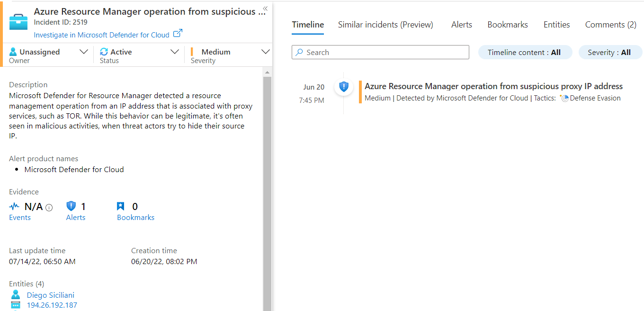
Task: Click the IP address entity icon
Action: [15, 305]
